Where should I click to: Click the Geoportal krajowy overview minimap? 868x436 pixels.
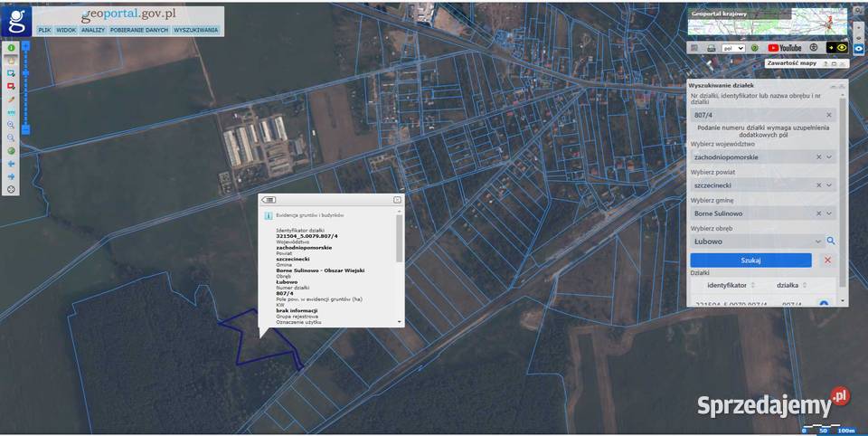click(x=768, y=22)
